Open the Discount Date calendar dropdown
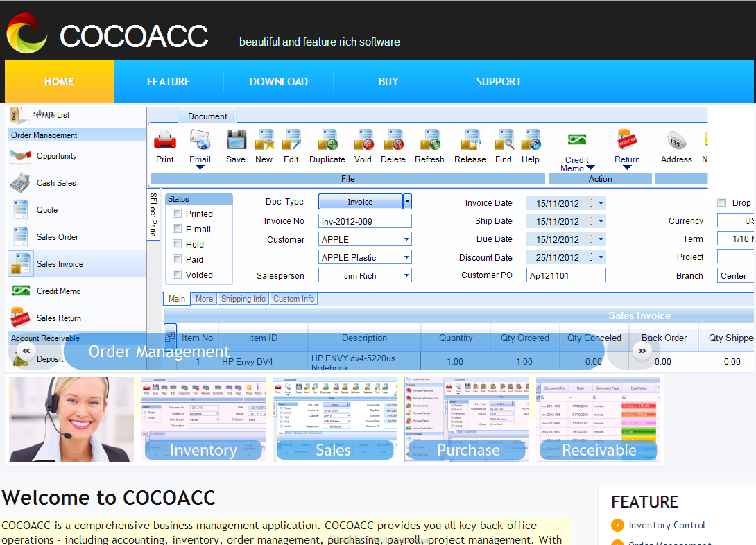Image resolution: width=756 pixels, height=545 pixels. click(601, 257)
